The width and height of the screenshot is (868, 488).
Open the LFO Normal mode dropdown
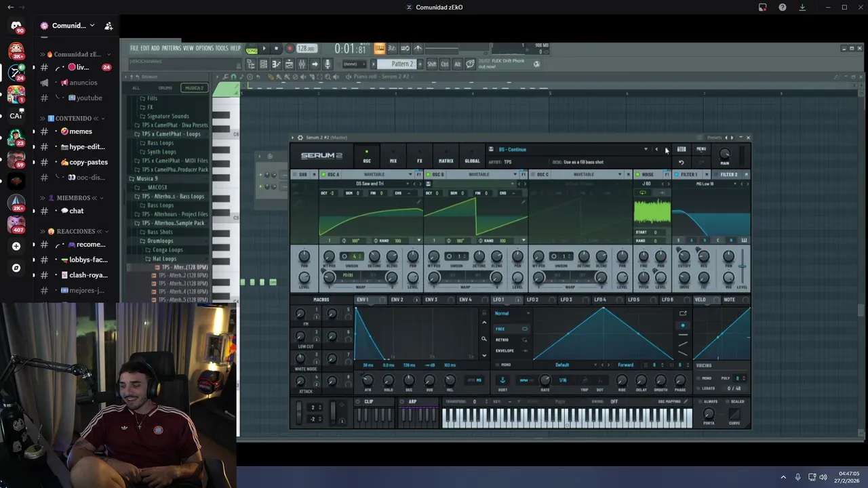point(512,313)
